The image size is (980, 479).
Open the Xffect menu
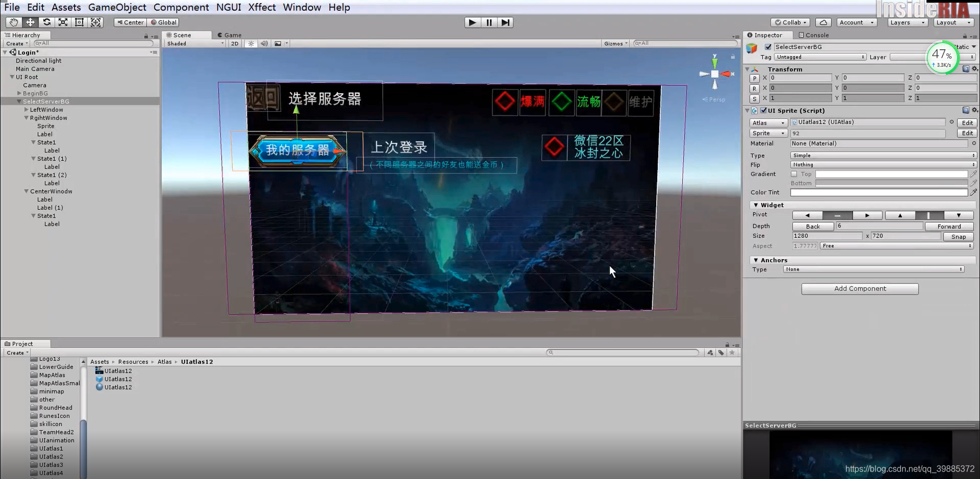point(262,7)
